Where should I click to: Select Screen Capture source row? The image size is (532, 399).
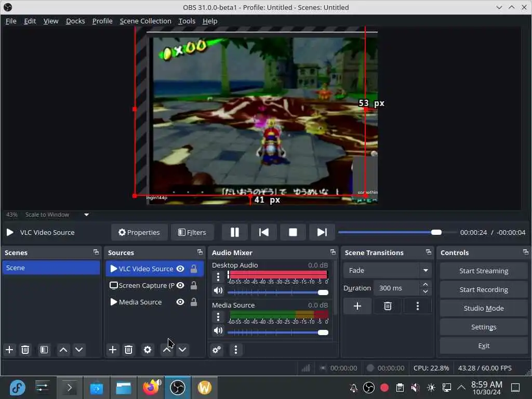(x=155, y=285)
